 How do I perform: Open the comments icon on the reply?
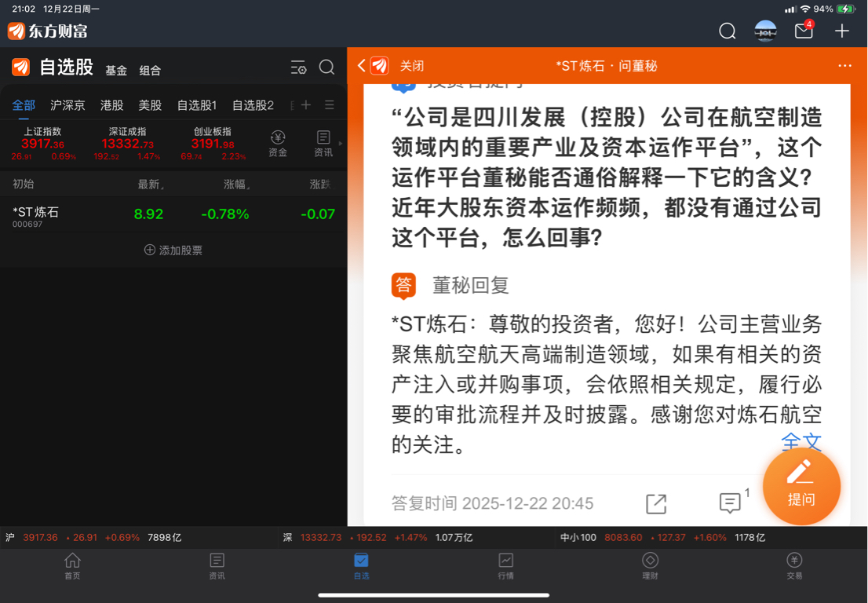click(x=730, y=502)
